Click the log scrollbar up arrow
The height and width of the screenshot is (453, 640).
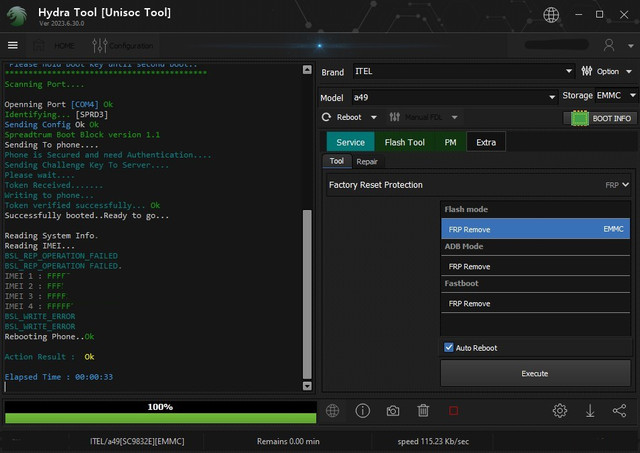pos(307,69)
